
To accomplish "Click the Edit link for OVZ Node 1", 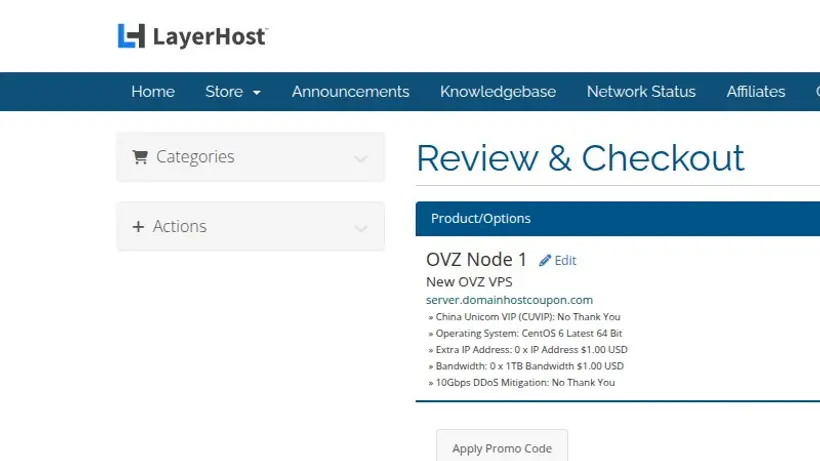I will tap(565, 260).
